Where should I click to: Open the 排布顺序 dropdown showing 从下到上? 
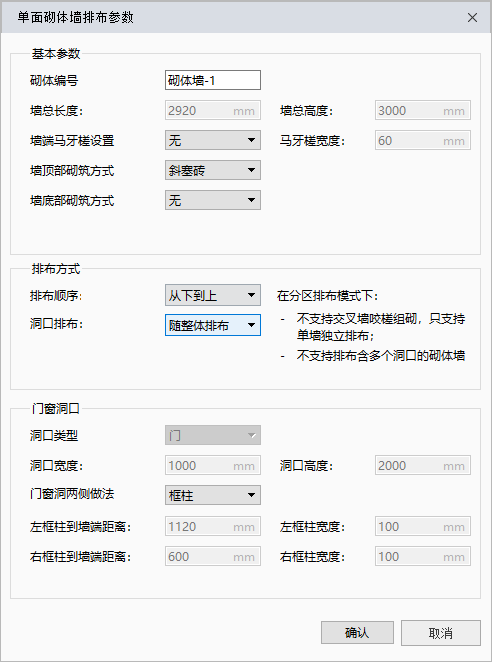click(x=212, y=296)
